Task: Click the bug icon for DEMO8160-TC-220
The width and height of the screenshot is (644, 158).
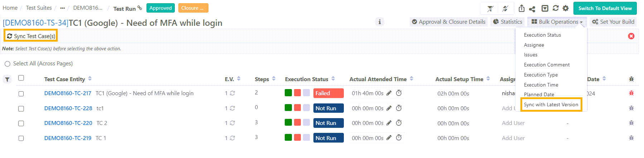Action: click(631, 123)
